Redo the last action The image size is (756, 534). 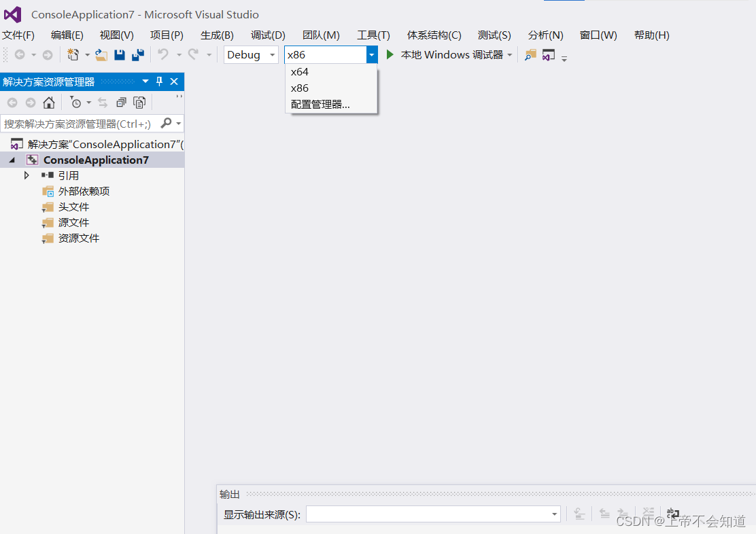(193, 54)
